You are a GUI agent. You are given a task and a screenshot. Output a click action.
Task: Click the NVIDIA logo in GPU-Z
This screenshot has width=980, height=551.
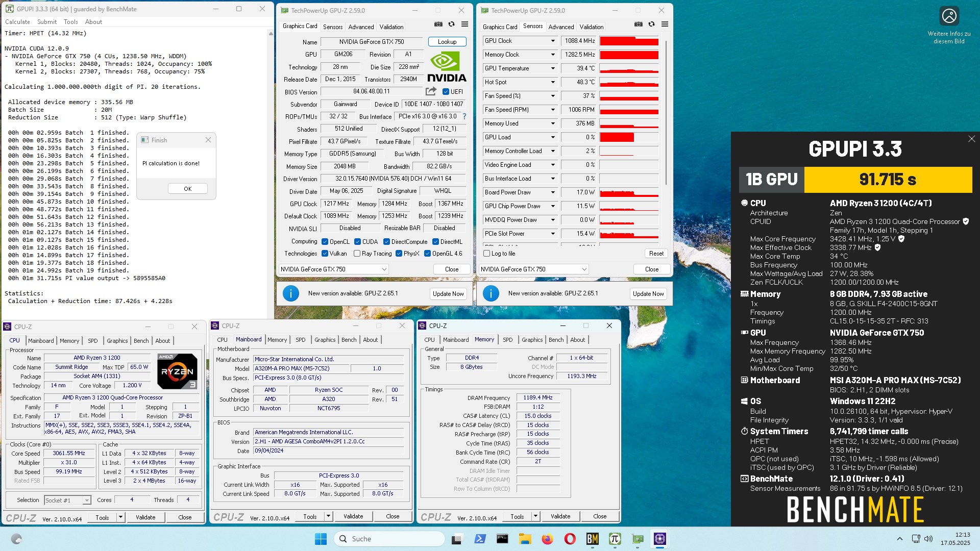pyautogui.click(x=447, y=67)
